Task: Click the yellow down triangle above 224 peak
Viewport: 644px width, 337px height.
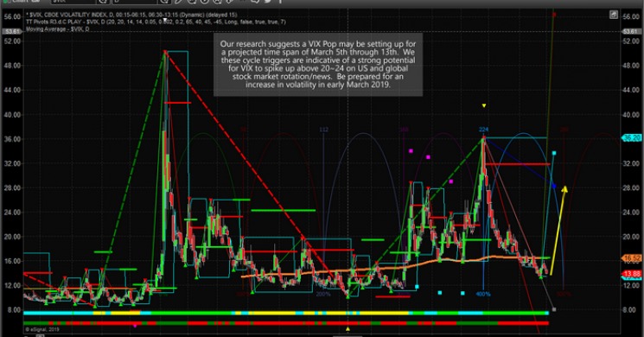Action: [x=484, y=106]
